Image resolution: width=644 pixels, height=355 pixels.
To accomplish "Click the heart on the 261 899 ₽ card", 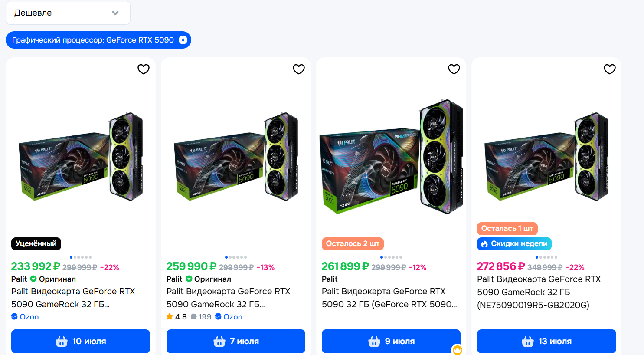I will point(454,69).
